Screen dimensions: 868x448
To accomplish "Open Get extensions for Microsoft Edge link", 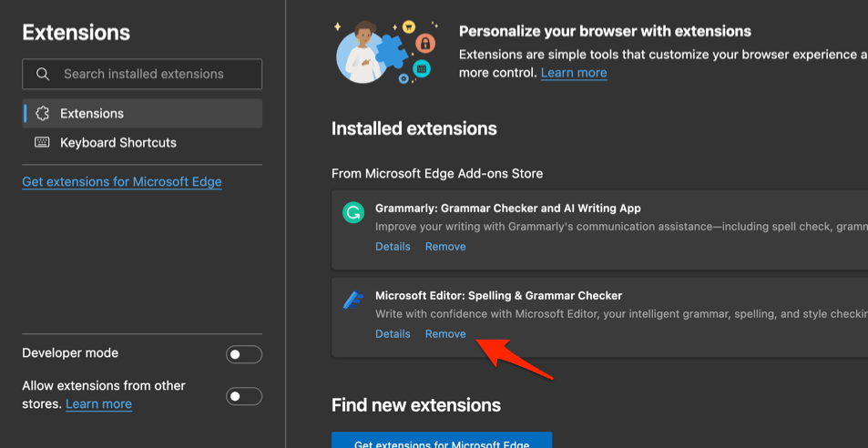I will pyautogui.click(x=122, y=182).
